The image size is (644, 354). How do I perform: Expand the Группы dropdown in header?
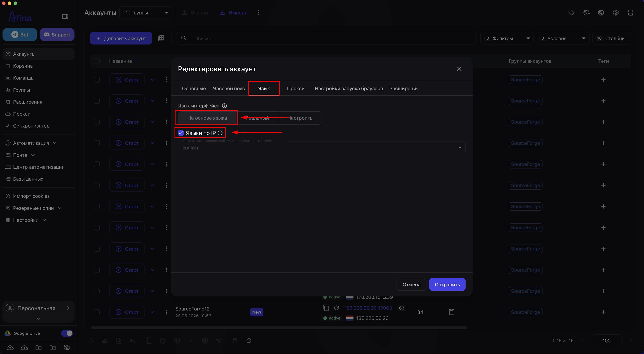tap(146, 13)
